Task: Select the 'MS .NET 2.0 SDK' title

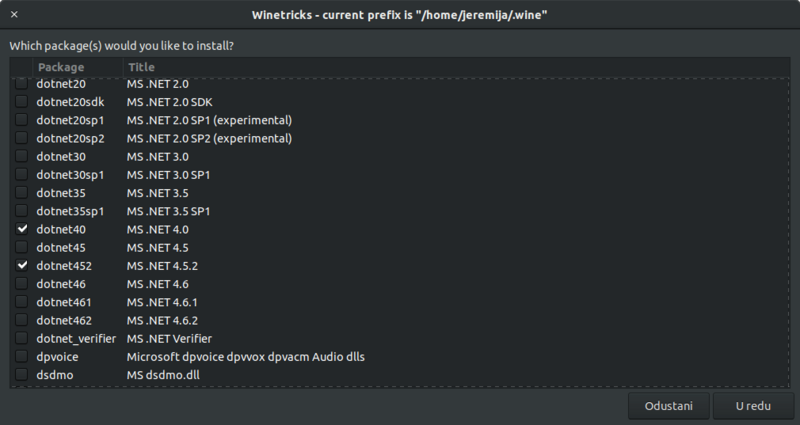Action: 169,102
